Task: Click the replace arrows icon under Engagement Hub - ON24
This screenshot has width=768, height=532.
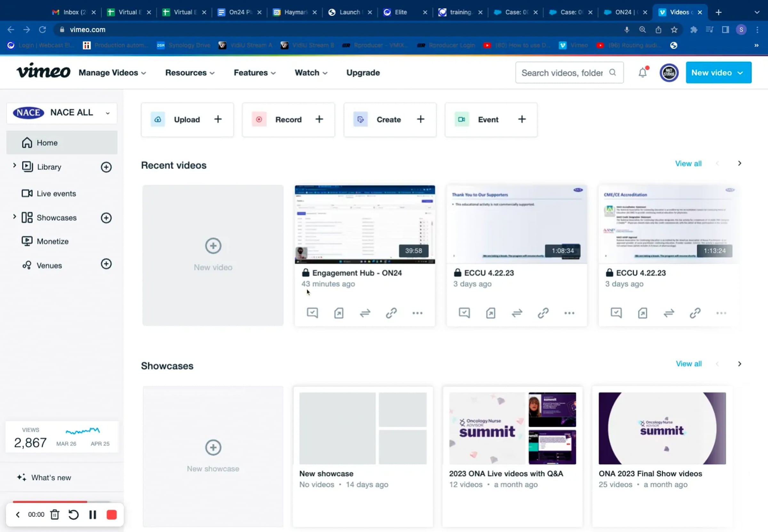Action: click(365, 313)
